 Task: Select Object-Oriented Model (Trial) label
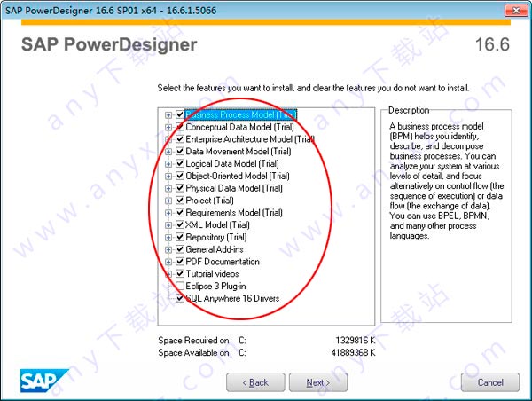[238, 176]
